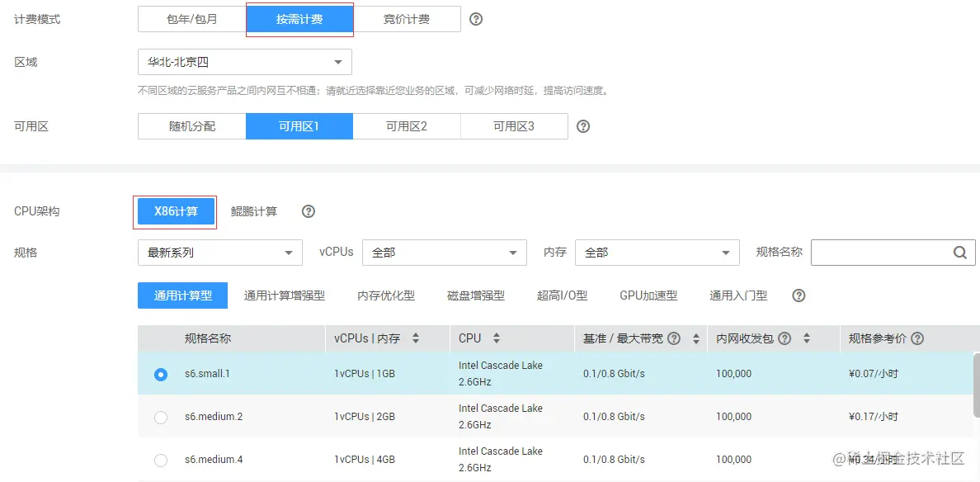This screenshot has height=482, width=980.
Task: Switch to 通用入门型 tab
Action: pyautogui.click(x=739, y=295)
